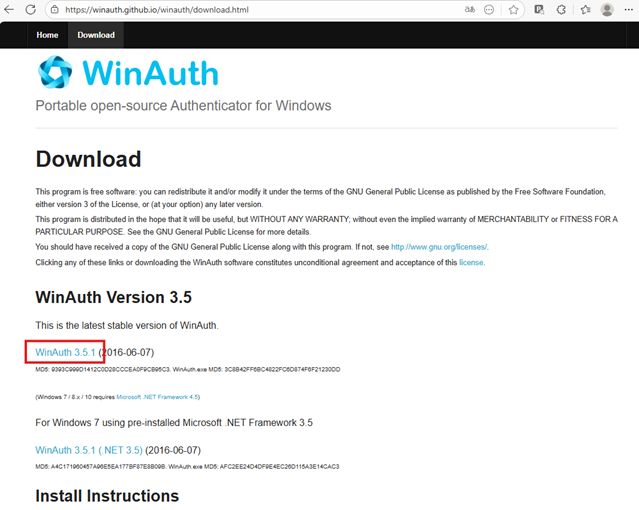Download WinAuth 3.5.1 via highlighted link

tap(65, 352)
